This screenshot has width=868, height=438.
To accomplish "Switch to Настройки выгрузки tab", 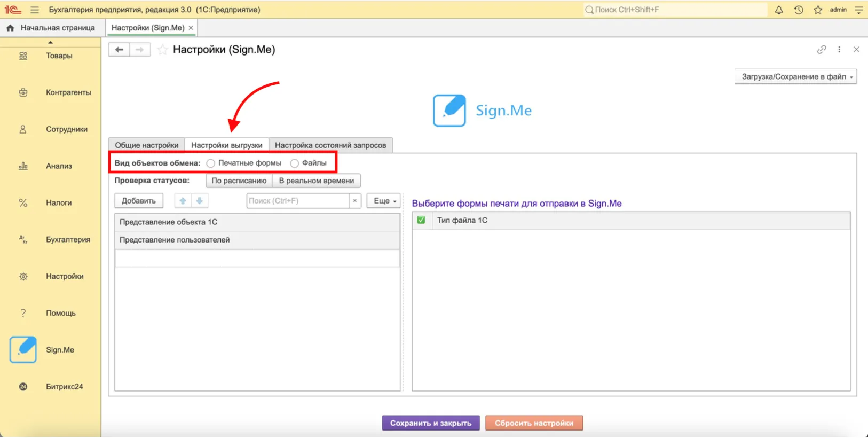I will tap(227, 145).
